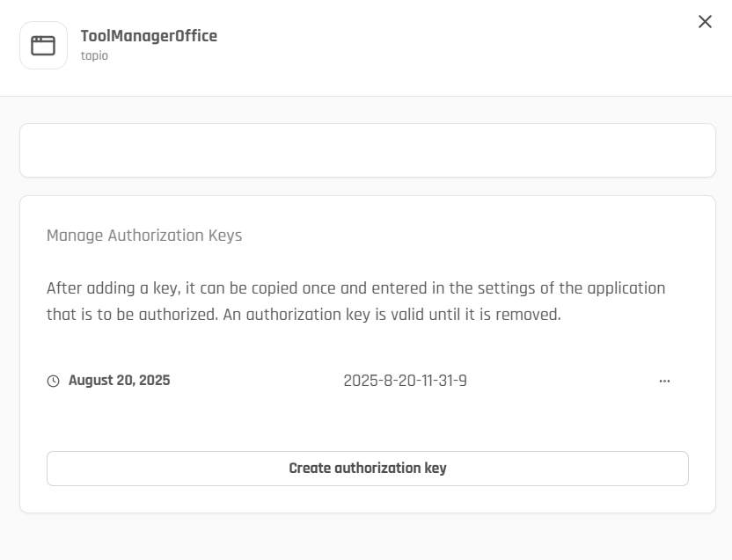This screenshot has width=732, height=560.
Task: Click the text "that is to be authorized"
Action: click(x=128, y=315)
